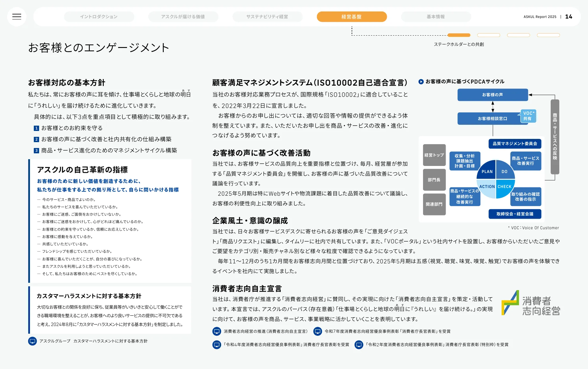This screenshot has width=588, height=369.
Task: Click the アスクルの自己革新の指標 heading
Action: coord(82,170)
